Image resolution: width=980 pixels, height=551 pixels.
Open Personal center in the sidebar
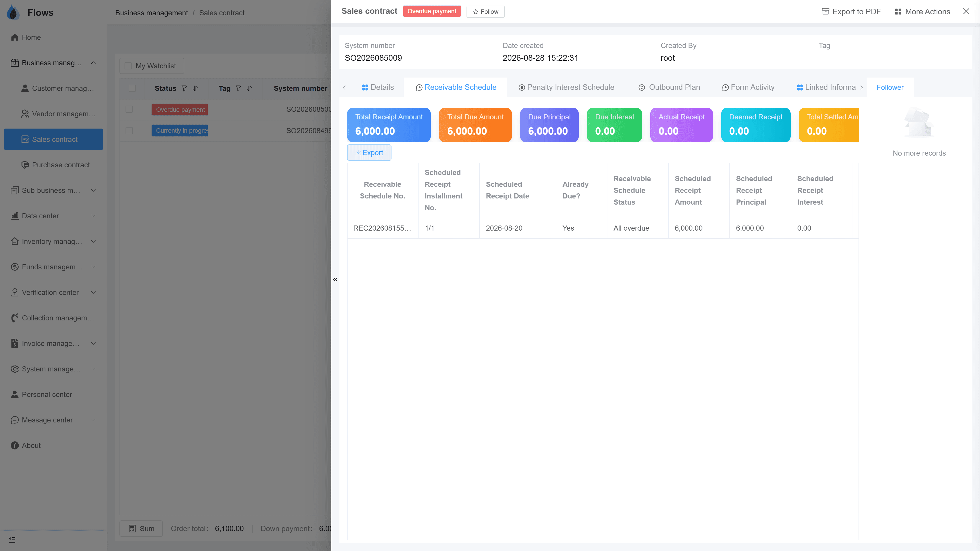click(53, 394)
